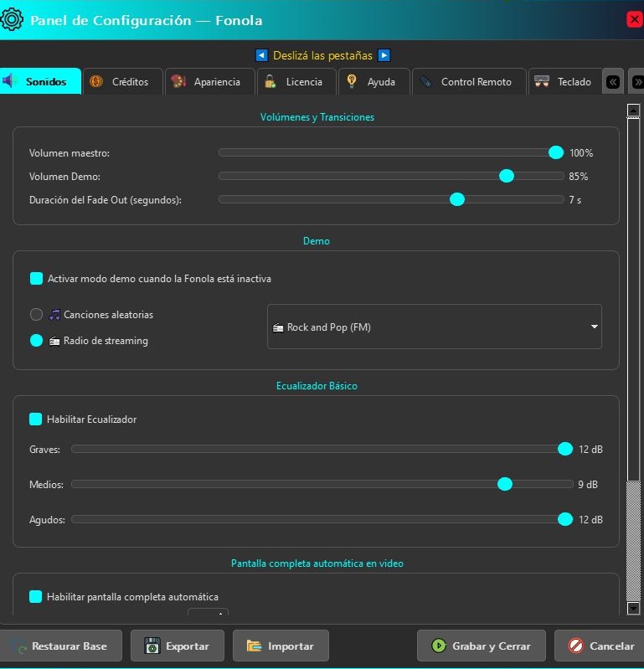
Task: Click the gear icon in the title bar
Action: click(12, 19)
